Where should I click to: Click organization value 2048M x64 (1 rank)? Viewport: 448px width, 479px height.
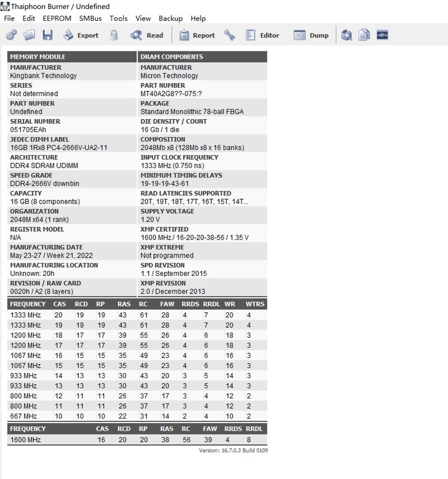(x=39, y=220)
